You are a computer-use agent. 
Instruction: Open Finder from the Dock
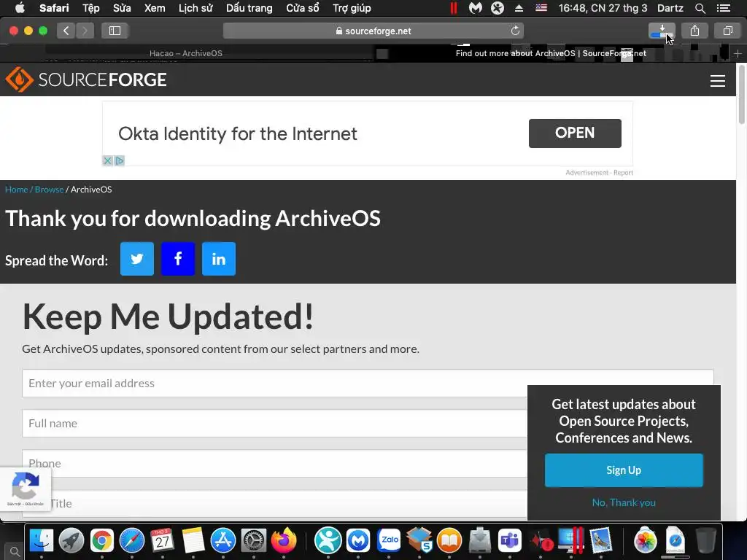(42, 540)
